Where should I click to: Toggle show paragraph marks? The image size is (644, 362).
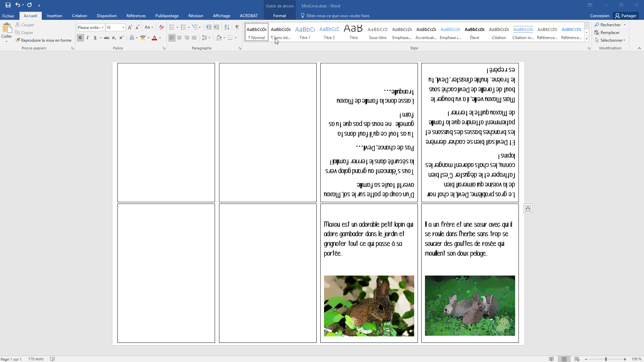click(x=237, y=27)
